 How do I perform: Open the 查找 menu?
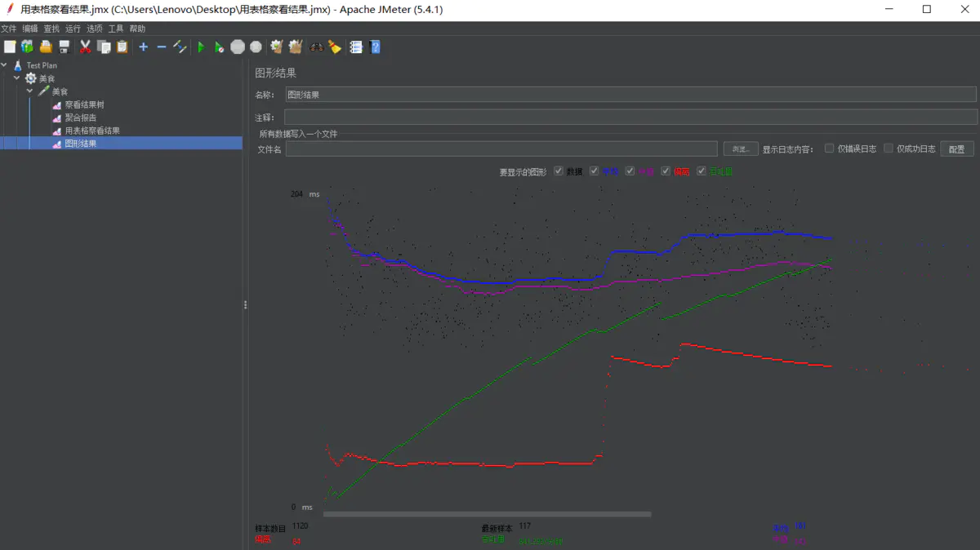pos(51,29)
